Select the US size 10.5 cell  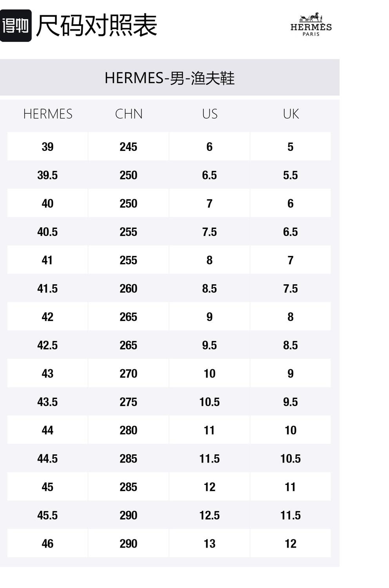tap(209, 402)
